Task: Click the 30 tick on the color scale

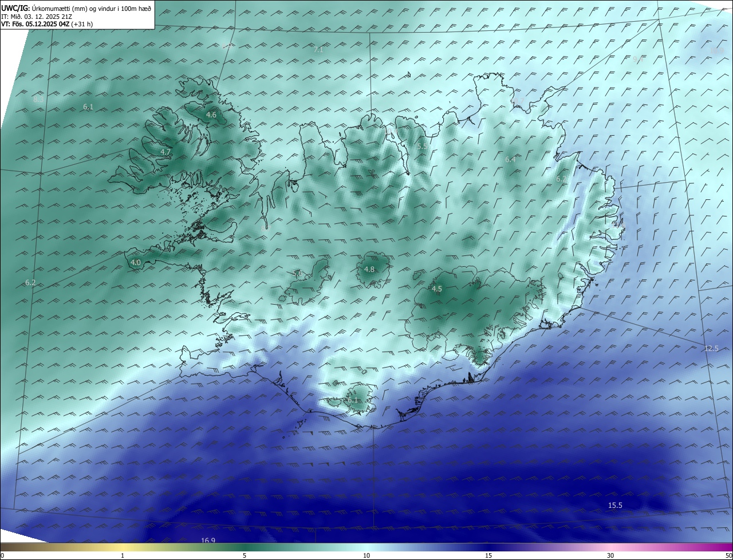Action: [610, 556]
